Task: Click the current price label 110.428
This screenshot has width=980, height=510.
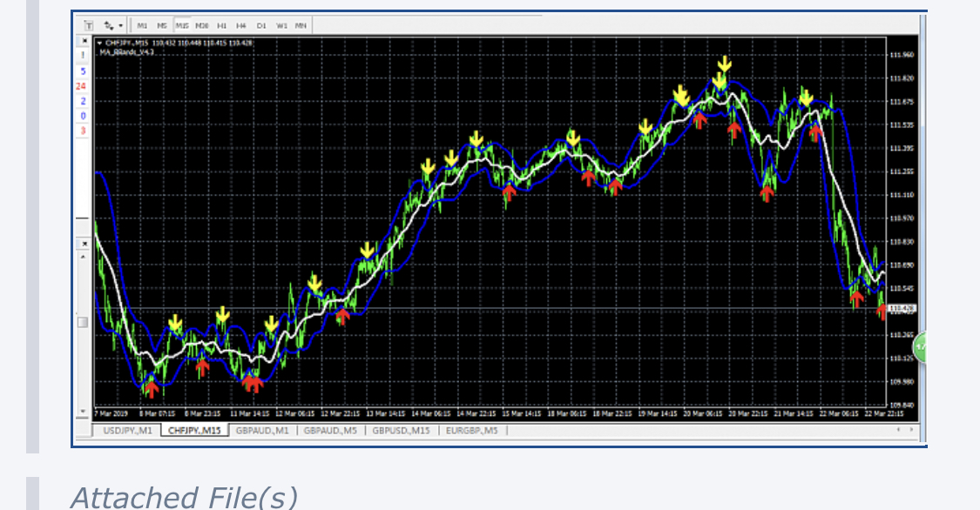Action: 902,308
